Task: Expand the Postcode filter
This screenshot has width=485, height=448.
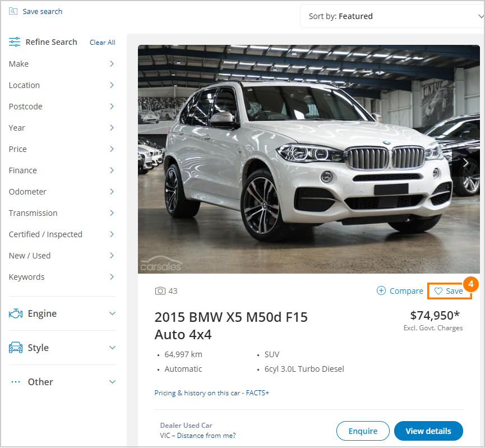Action: 62,107
